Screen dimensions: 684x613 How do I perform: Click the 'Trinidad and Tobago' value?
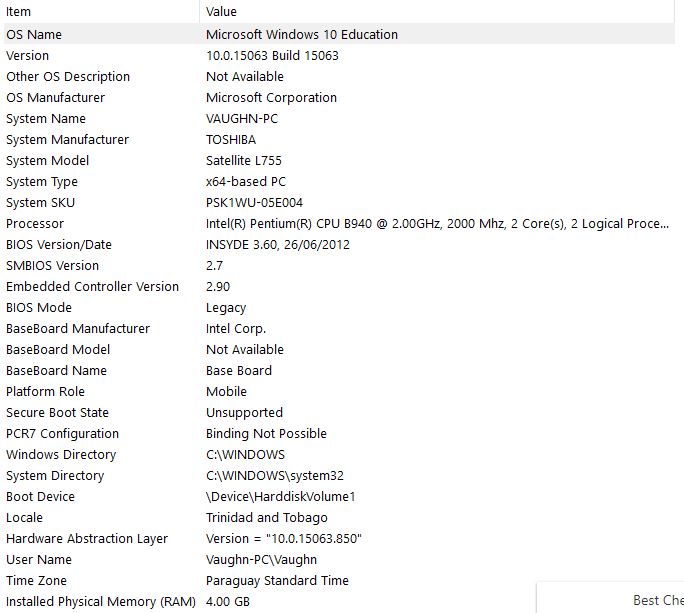(x=267, y=518)
